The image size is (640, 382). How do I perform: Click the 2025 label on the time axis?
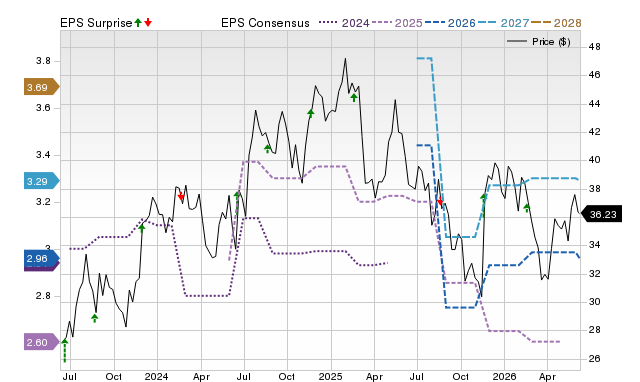[x=331, y=376]
